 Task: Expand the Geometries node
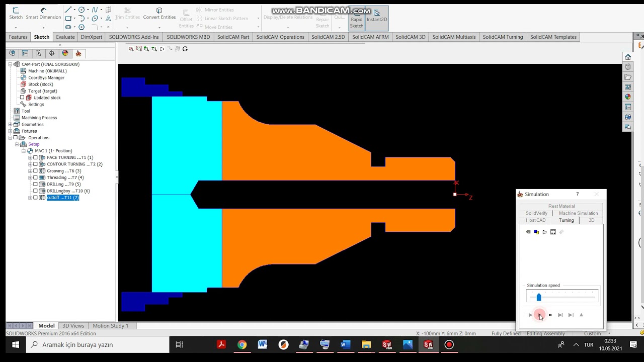[x=10, y=124]
